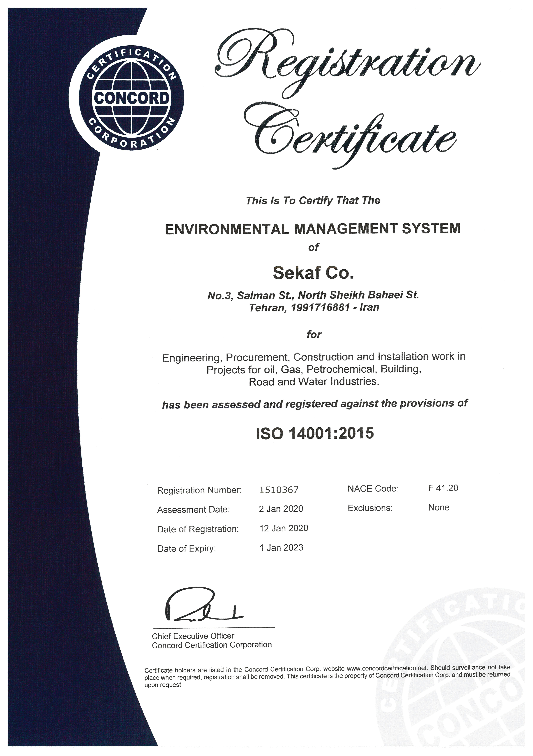
Task: Click address line 'No.3, Salman St., North Sheikh Bahaei St.'
Action: pos(313,295)
